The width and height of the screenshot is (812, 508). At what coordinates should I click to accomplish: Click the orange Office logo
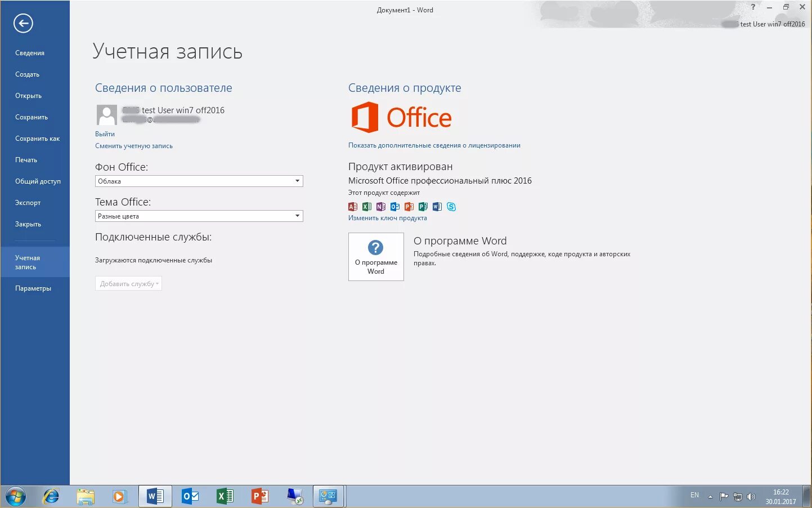[401, 117]
